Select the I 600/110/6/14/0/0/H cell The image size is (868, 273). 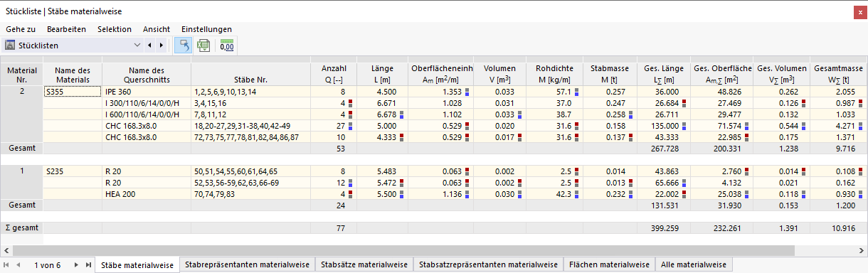[x=147, y=114]
